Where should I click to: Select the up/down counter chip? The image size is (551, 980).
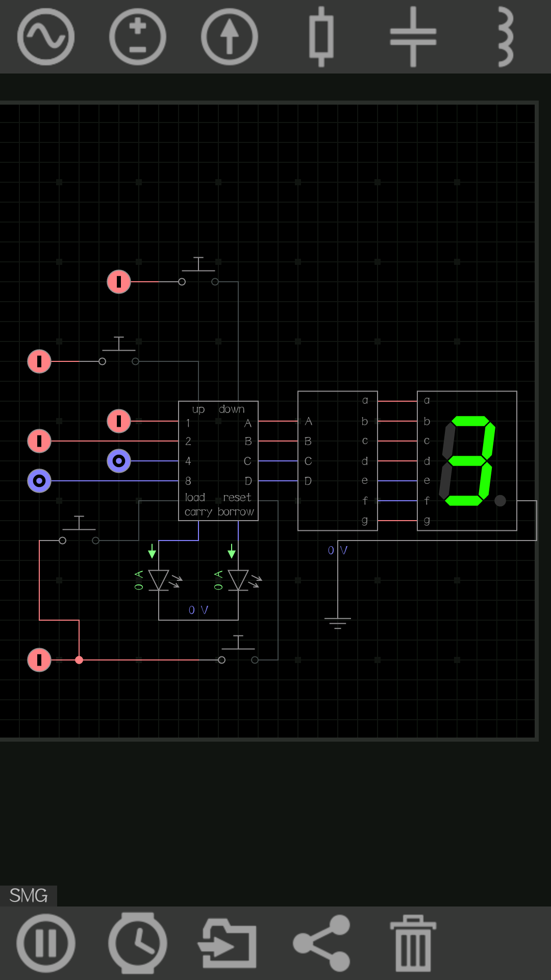[218, 461]
